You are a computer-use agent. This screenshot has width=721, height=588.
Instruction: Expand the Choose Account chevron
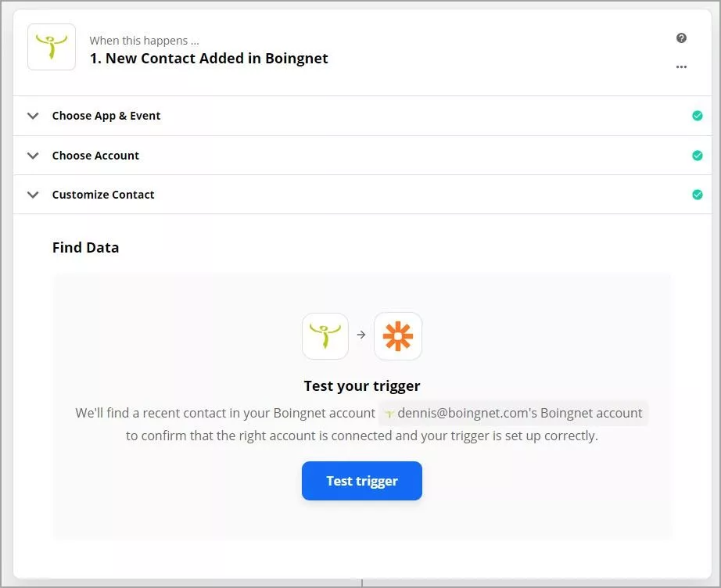click(33, 156)
